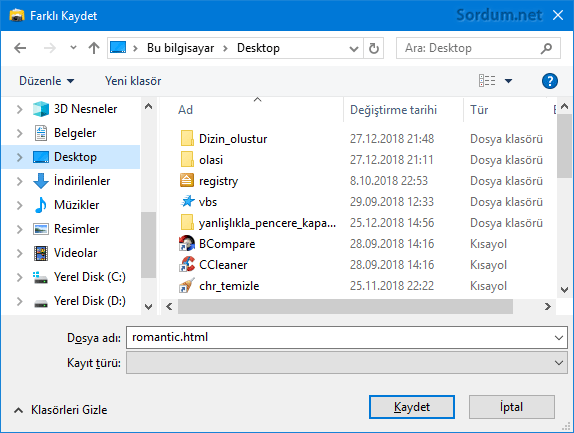The image size is (574, 433).
Task: Select 'Desktop' in the address breadcrumb
Action: click(258, 48)
